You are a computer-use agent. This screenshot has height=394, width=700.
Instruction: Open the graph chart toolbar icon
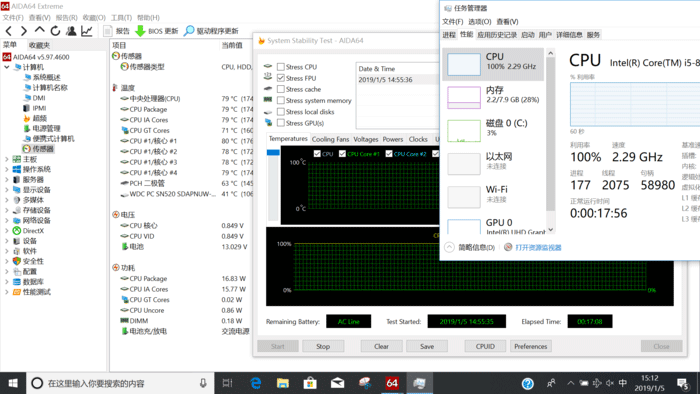coord(87,31)
